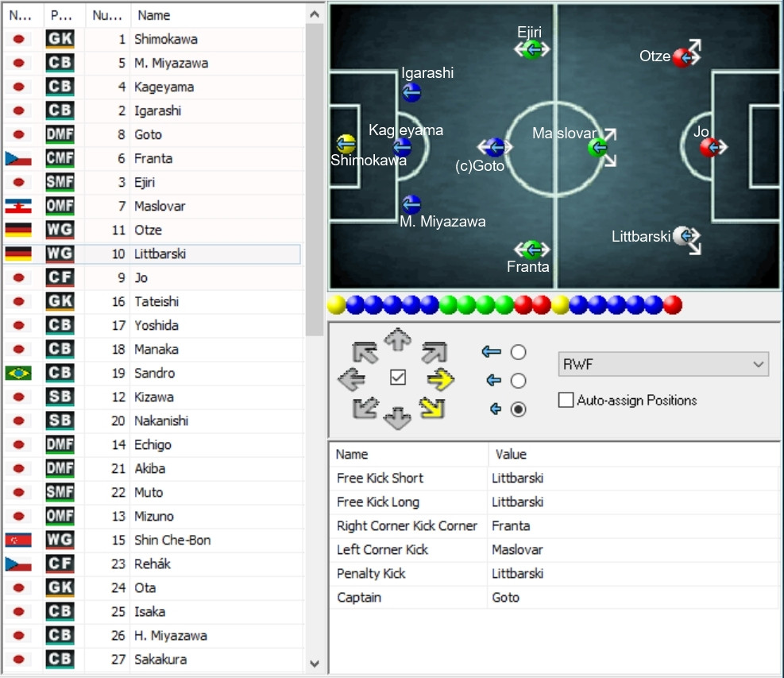Select the Penalty Kick row
Screen dimensions: 784x678
[554, 573]
